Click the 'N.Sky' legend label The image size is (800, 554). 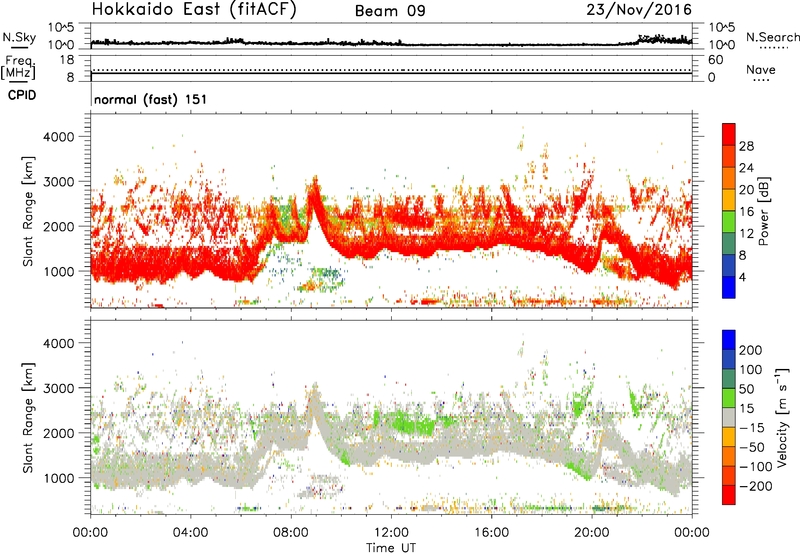[19, 37]
